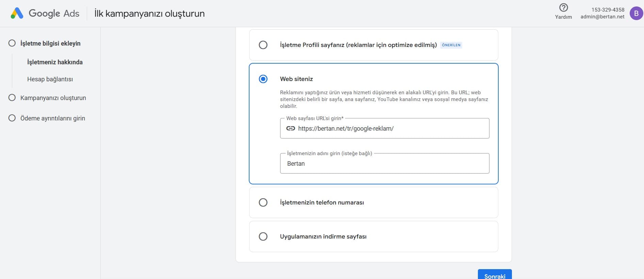Click account email admin@bertan.net
Image resolution: width=644 pixels, height=279 pixels.
[x=602, y=17]
